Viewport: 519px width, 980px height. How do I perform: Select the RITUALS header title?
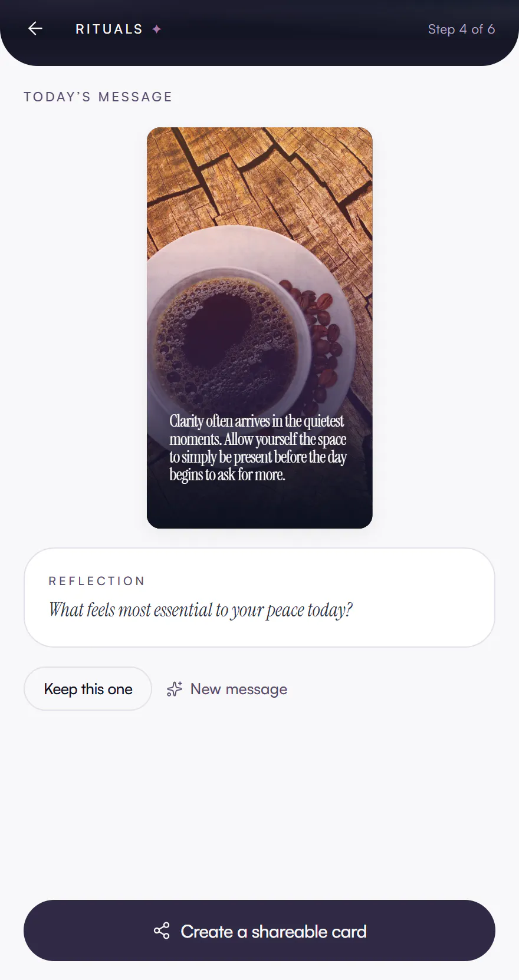[109, 29]
